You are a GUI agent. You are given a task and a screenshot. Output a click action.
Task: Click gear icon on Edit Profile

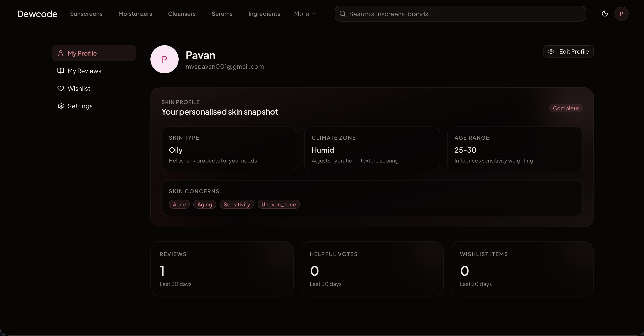[x=551, y=51]
